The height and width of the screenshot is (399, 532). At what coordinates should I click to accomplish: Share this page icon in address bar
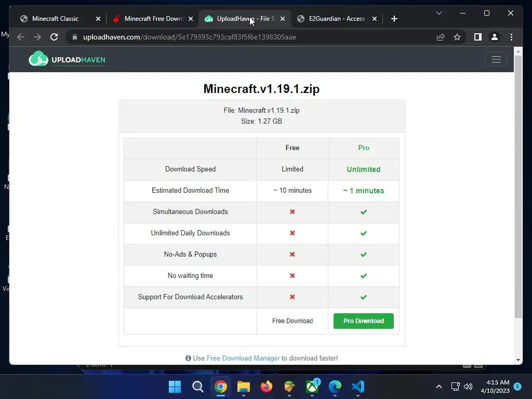click(441, 37)
